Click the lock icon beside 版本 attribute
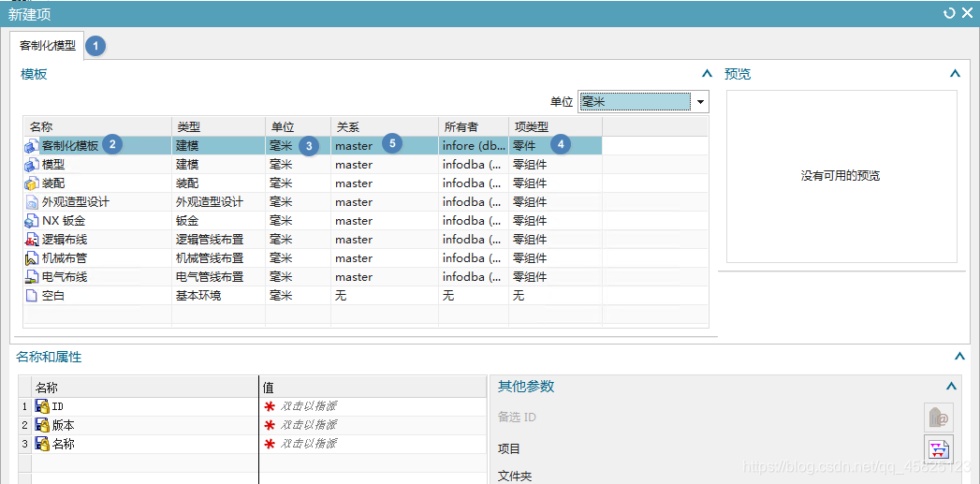 point(42,425)
